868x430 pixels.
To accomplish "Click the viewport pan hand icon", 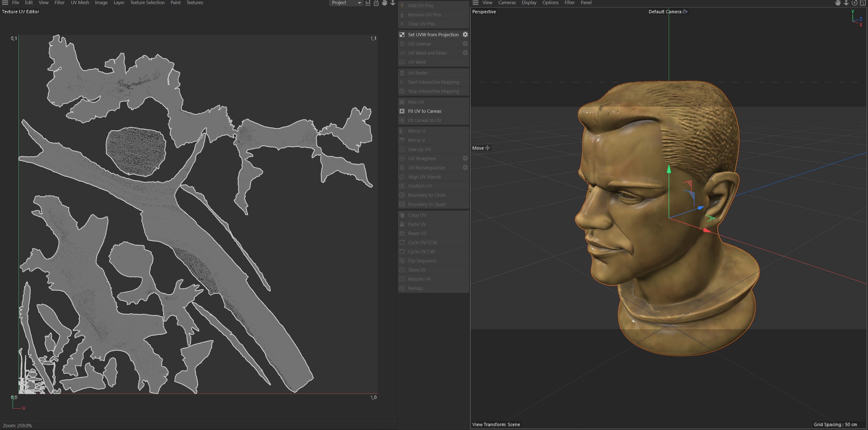I will click(x=838, y=3).
